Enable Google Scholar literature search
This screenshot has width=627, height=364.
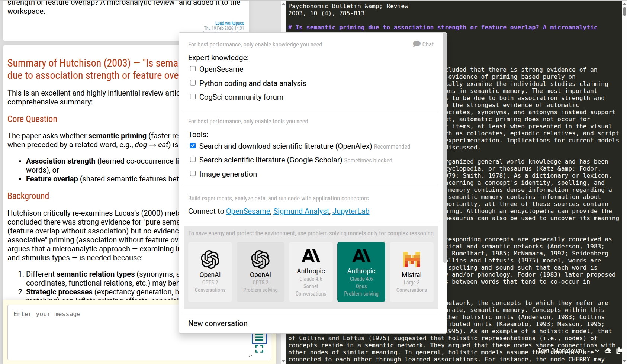click(x=193, y=160)
